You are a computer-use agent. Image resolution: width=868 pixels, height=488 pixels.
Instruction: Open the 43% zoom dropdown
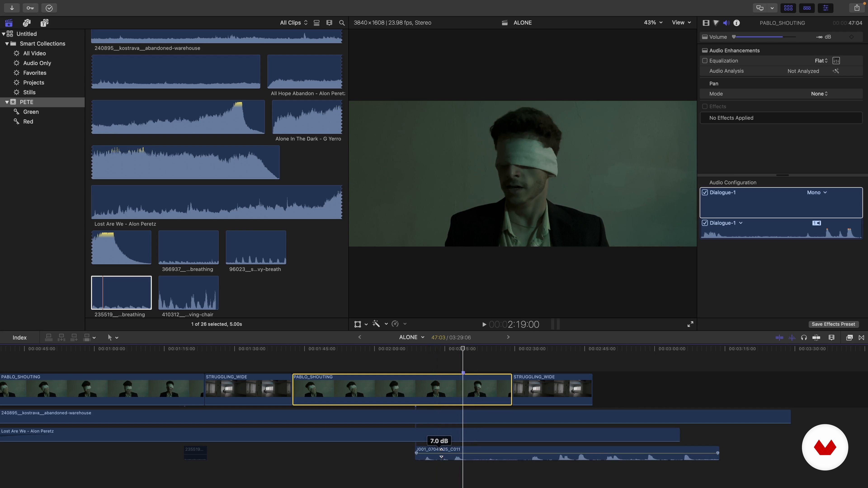click(x=653, y=23)
